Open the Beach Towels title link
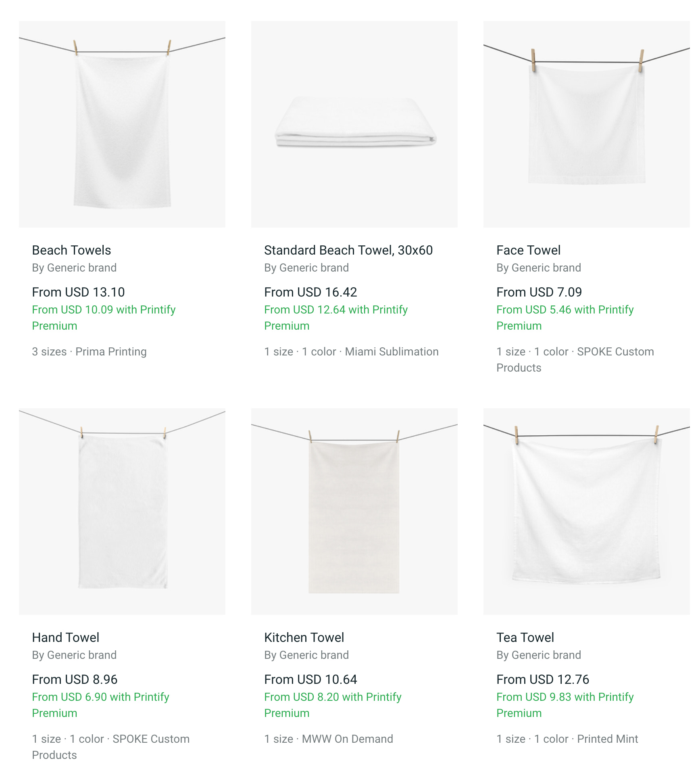The height and width of the screenshot is (773, 700). (71, 250)
